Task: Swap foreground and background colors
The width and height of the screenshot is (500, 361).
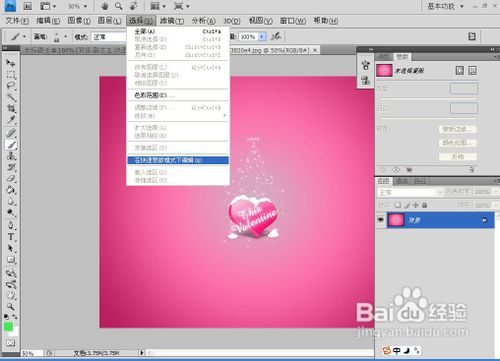Action: (x=15, y=316)
